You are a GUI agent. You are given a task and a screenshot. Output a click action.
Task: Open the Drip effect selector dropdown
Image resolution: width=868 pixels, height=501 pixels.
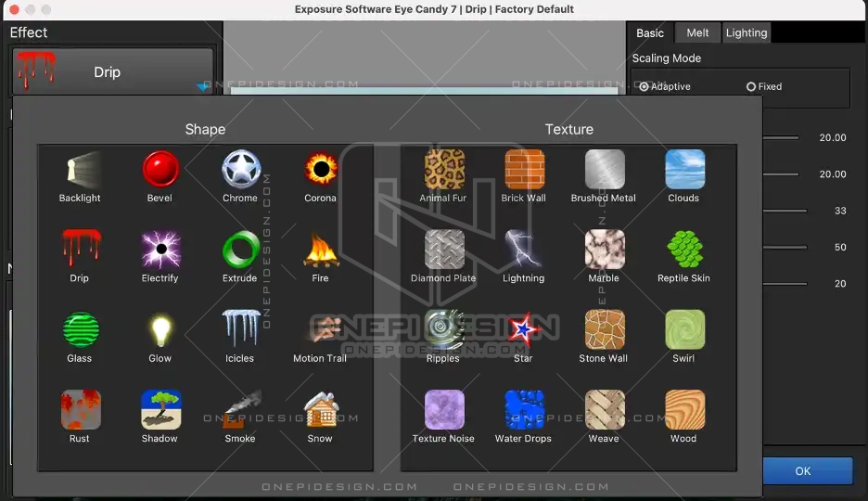click(x=111, y=71)
